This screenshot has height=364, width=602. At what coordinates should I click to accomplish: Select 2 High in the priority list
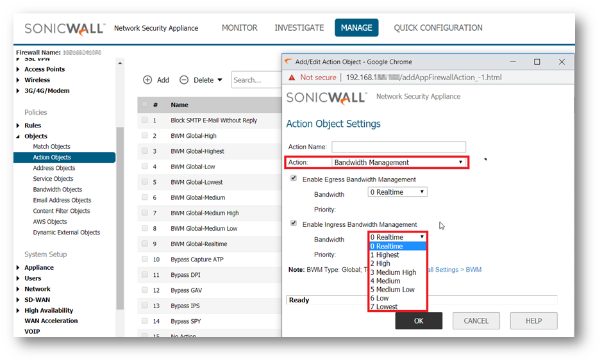point(397,263)
